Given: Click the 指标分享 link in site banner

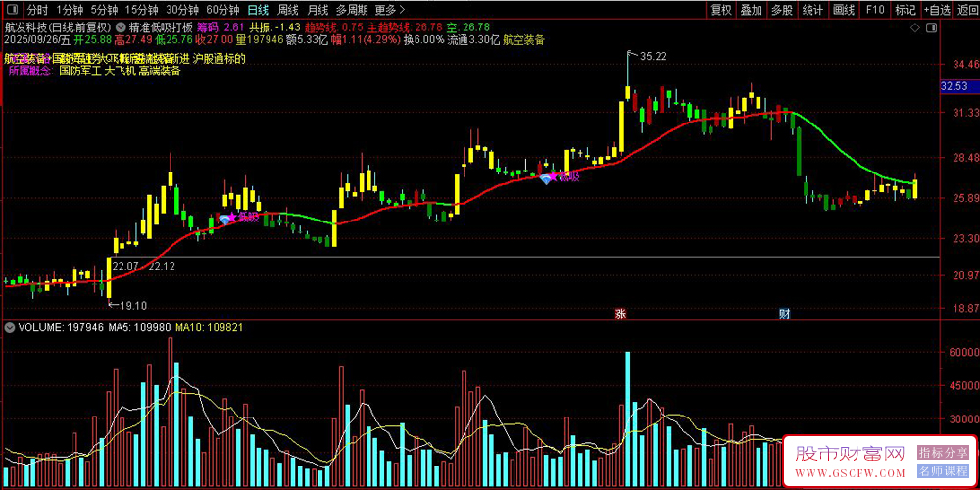Looking at the screenshot, I should tap(943, 451).
